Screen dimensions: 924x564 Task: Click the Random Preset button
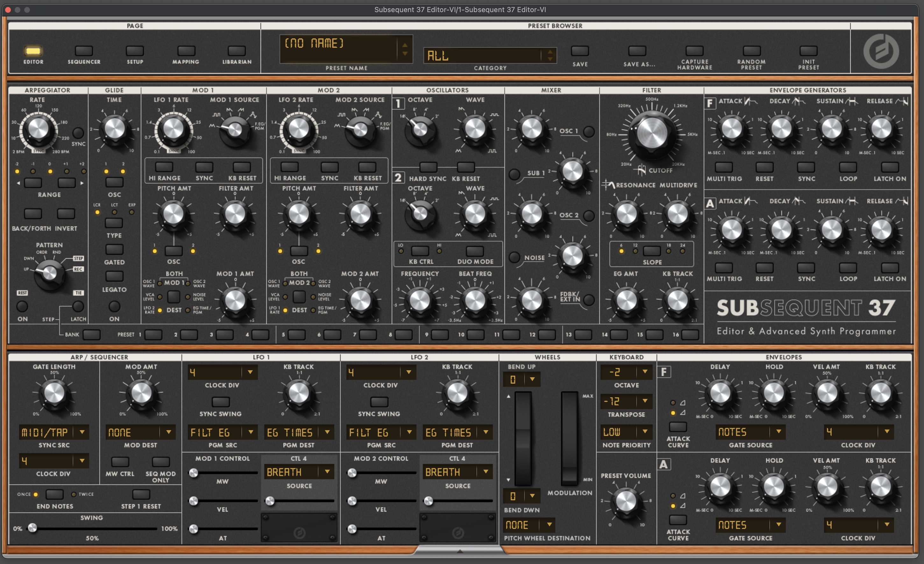pyautogui.click(x=751, y=51)
